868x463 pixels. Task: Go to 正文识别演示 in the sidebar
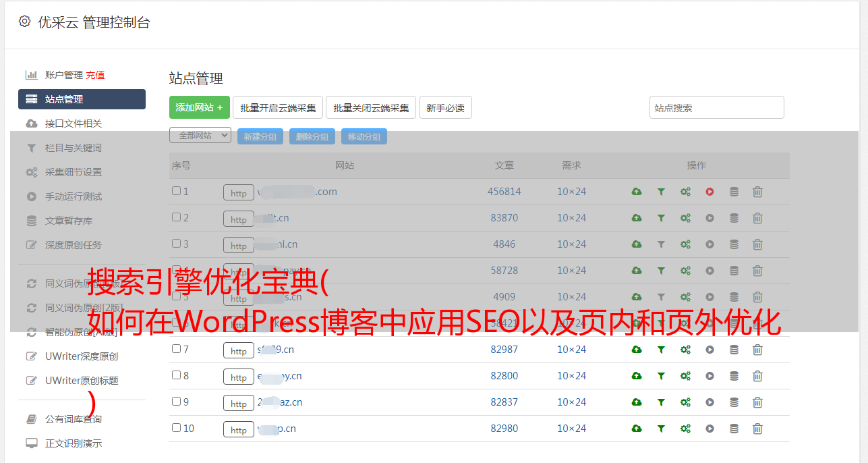[x=74, y=443]
